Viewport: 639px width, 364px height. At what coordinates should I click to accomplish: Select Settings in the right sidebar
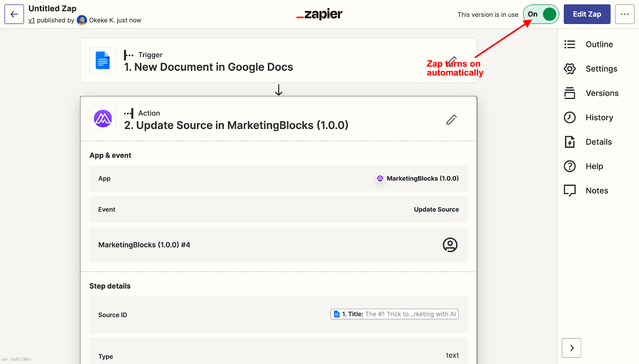tap(601, 69)
